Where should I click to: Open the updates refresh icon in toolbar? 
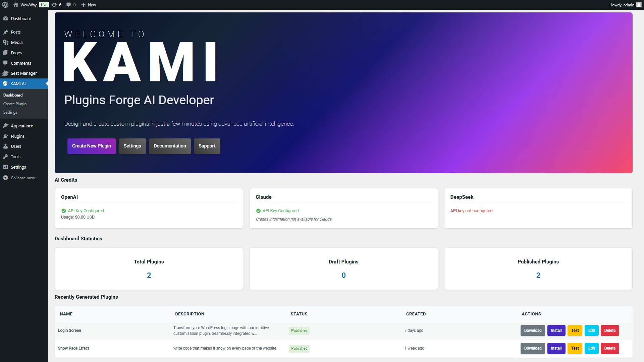coord(54,5)
